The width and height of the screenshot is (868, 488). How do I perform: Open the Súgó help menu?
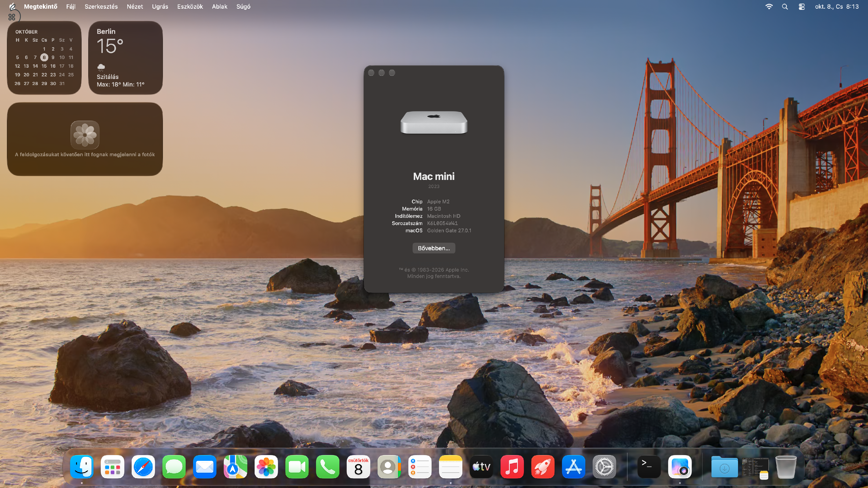tap(243, 7)
